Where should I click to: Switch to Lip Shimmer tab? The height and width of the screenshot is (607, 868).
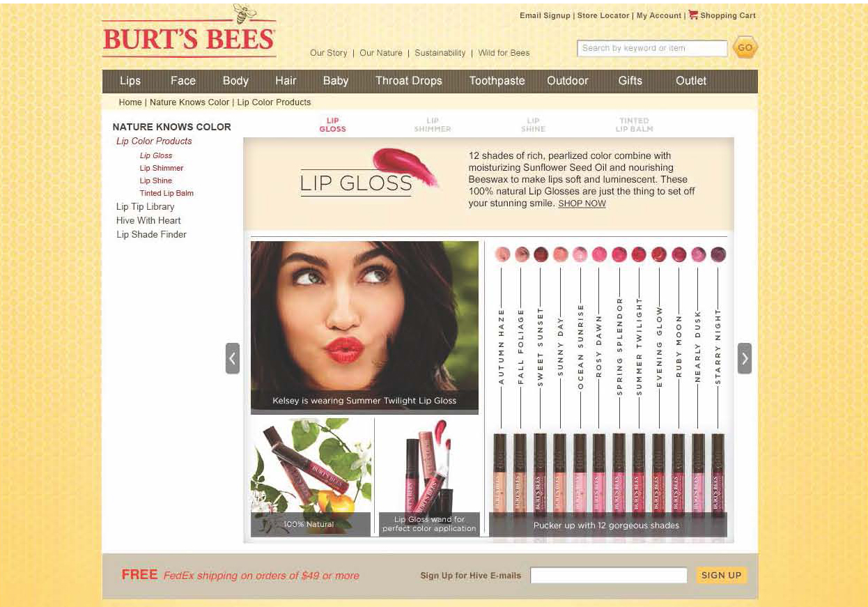[433, 125]
